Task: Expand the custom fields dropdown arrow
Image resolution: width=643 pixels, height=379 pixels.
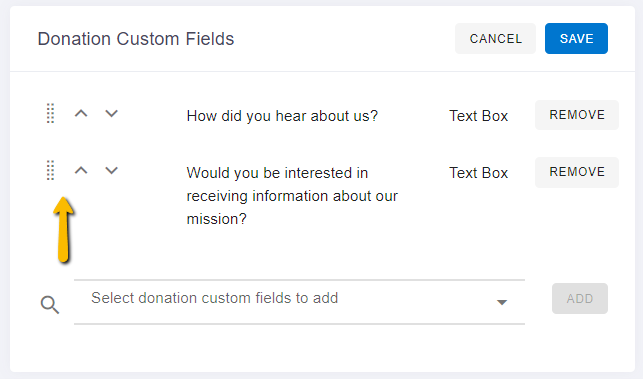Action: (x=502, y=303)
